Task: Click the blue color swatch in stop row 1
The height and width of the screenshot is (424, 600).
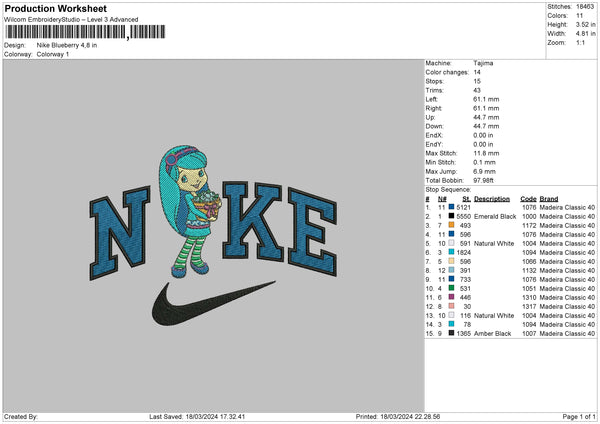Action: [x=451, y=207]
